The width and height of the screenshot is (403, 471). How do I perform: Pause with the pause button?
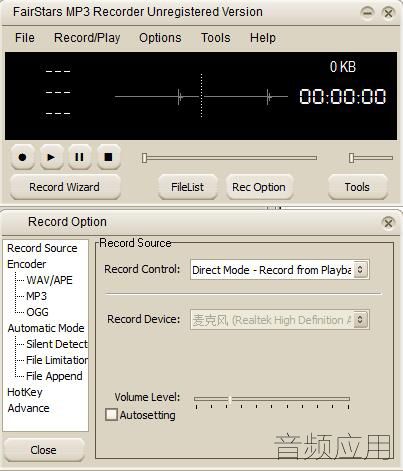(x=79, y=157)
